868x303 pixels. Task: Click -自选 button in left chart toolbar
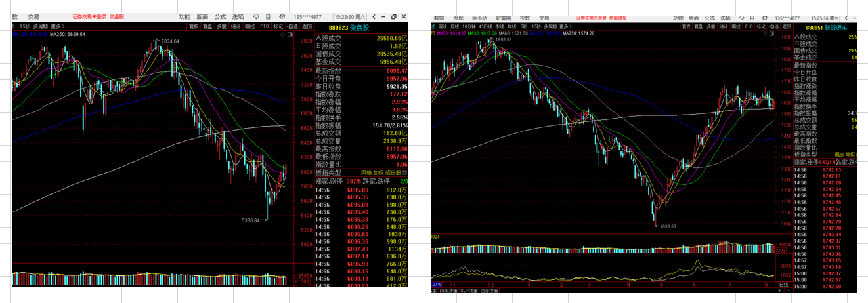click(292, 26)
